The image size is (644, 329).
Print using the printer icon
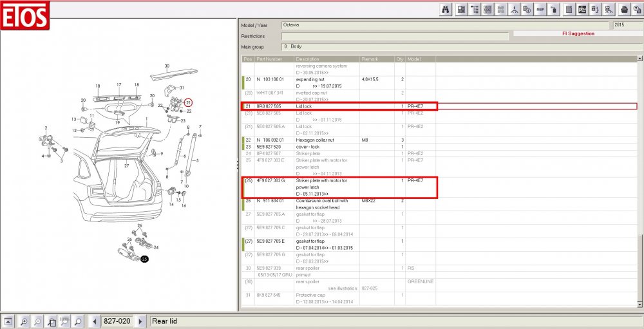click(624, 10)
